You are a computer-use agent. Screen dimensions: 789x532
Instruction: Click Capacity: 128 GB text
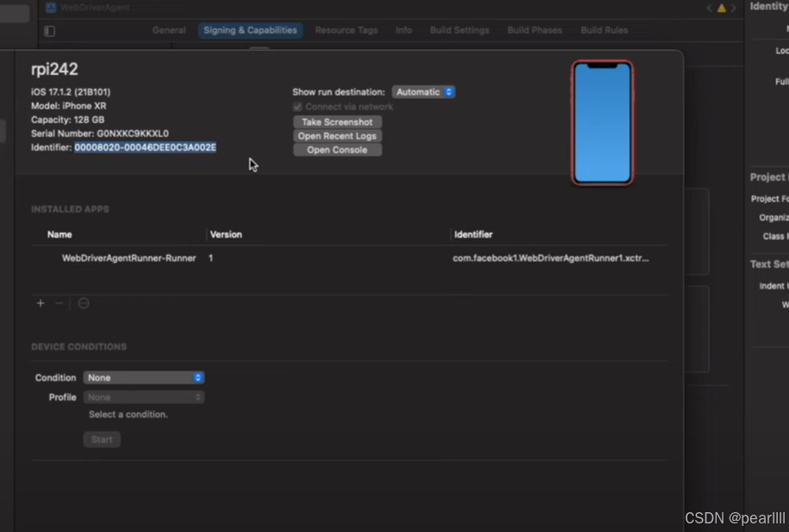tap(67, 119)
